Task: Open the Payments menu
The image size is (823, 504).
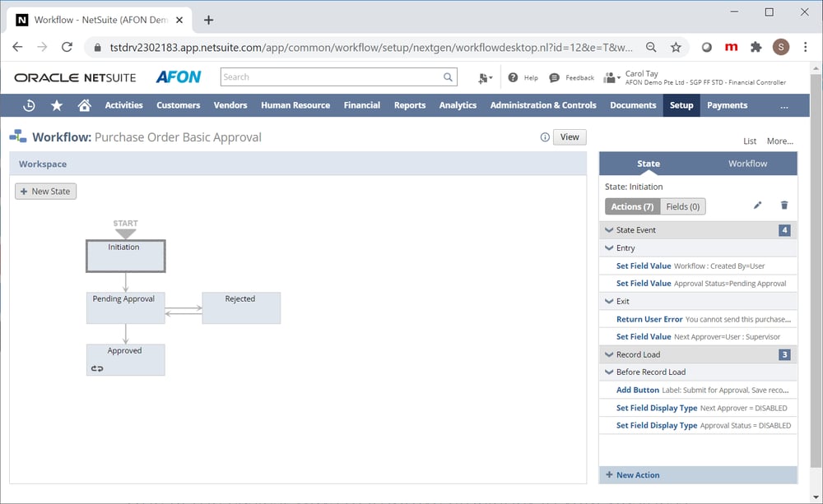Action: pos(727,105)
